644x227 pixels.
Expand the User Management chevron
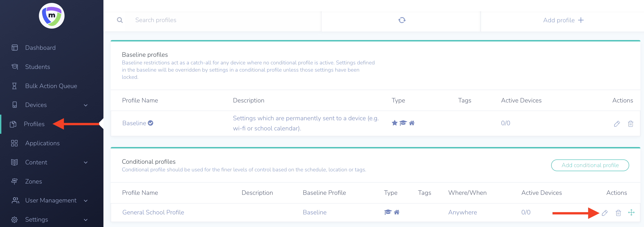pos(86,201)
